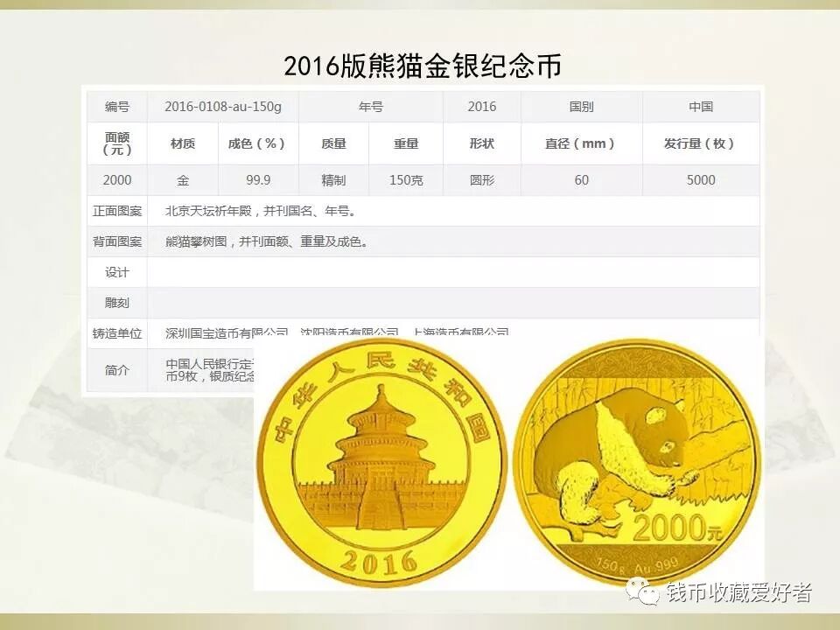Click the 形状 column header
The image size is (840, 630).
(x=481, y=143)
